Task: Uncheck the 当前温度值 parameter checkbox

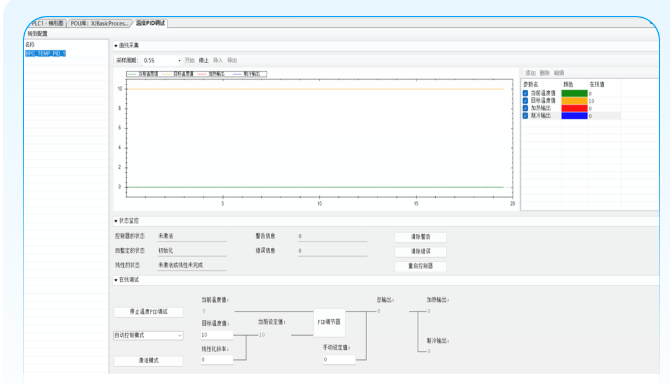Action: (526, 93)
